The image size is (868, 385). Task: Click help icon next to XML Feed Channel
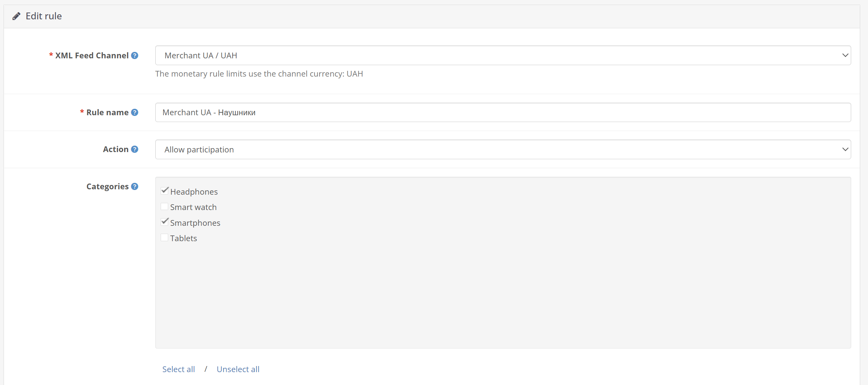pyautogui.click(x=135, y=55)
